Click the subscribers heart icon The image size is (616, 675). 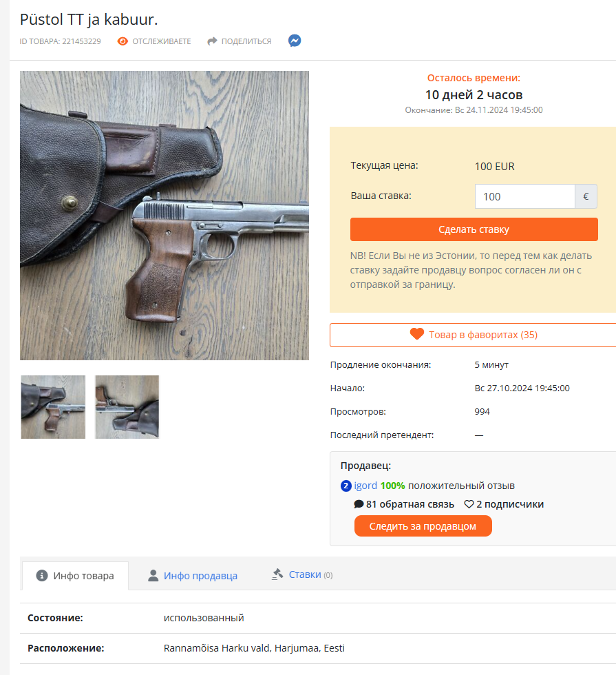tap(469, 504)
